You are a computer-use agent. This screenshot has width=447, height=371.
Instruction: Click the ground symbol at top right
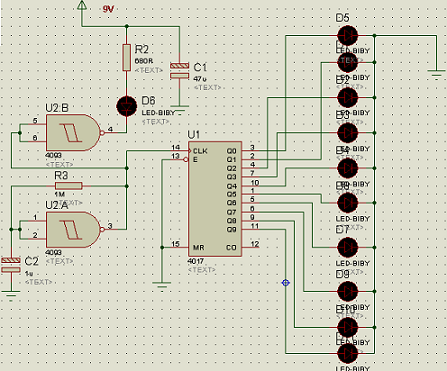436,73
